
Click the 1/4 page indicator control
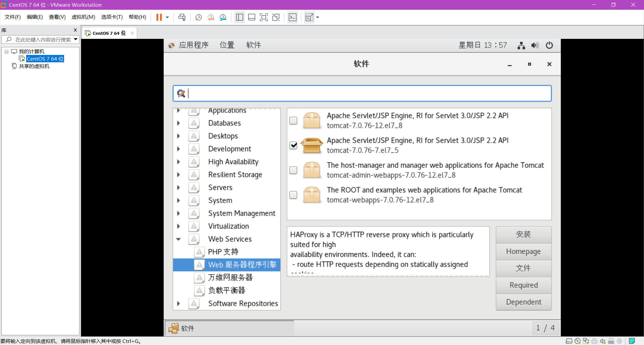(x=545, y=328)
